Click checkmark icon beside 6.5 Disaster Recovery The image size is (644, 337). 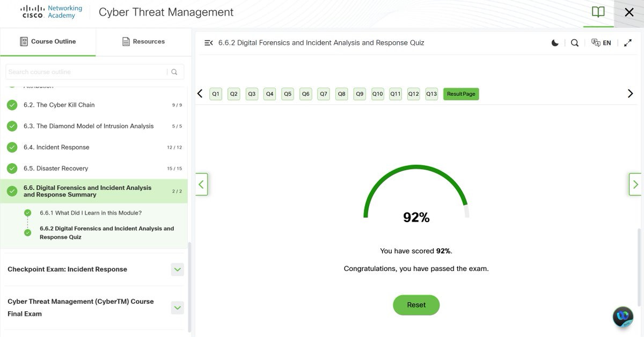(12, 169)
